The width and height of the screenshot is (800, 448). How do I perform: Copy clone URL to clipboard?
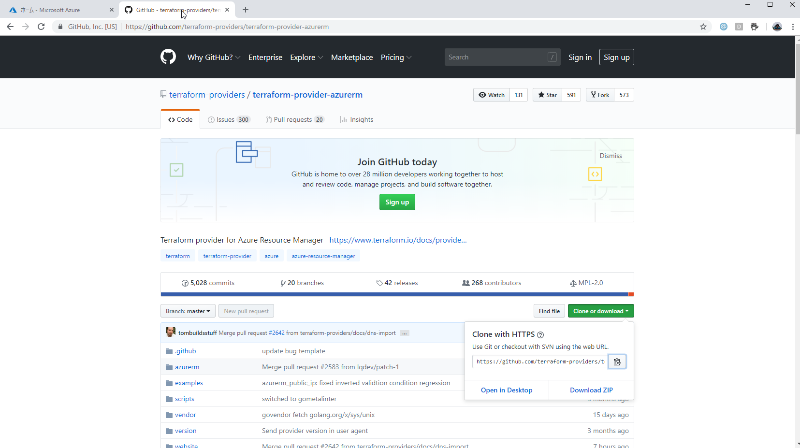point(617,361)
